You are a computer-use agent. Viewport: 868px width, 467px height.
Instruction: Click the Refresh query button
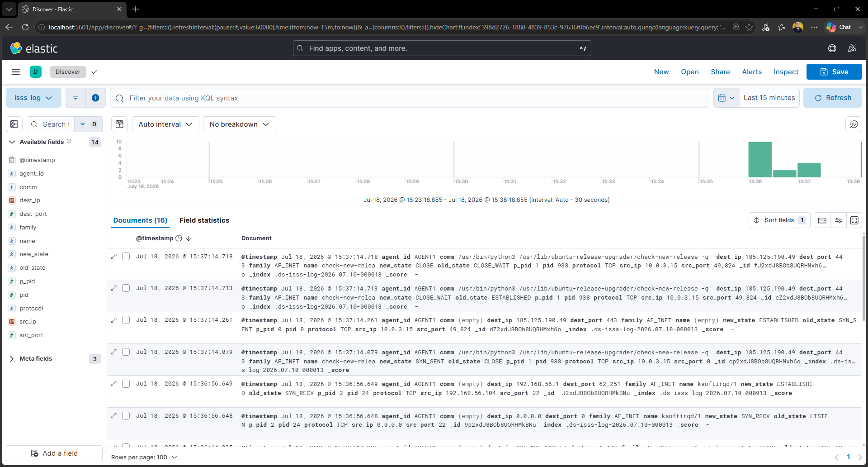coord(833,98)
